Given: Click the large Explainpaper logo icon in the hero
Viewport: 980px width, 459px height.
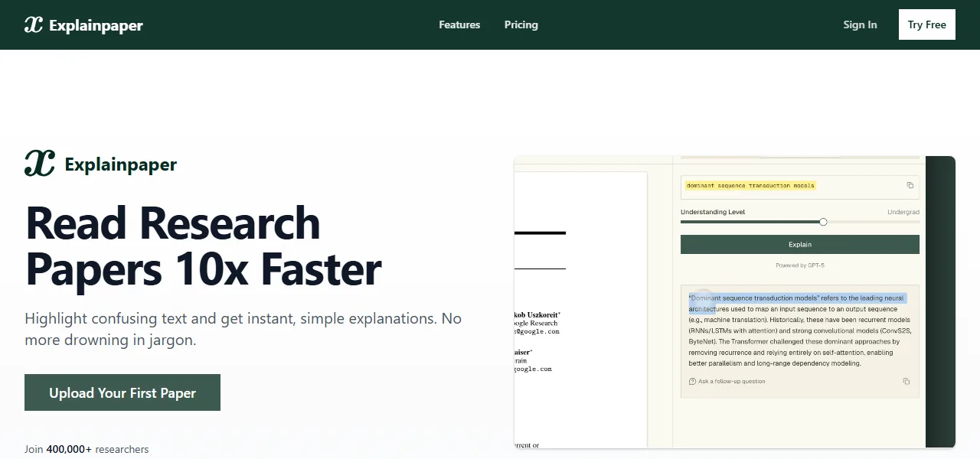Looking at the screenshot, I should (40, 164).
